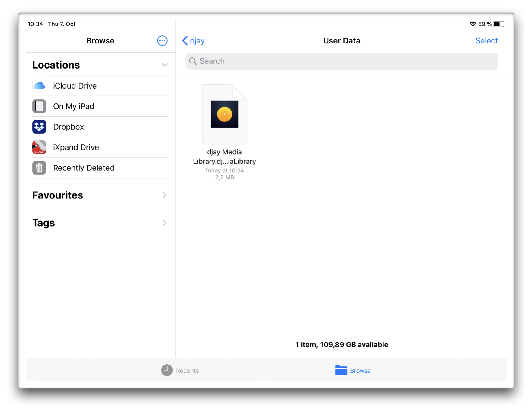Tap Select to enter selection mode
The width and height of the screenshot is (532, 412).
[x=487, y=40]
